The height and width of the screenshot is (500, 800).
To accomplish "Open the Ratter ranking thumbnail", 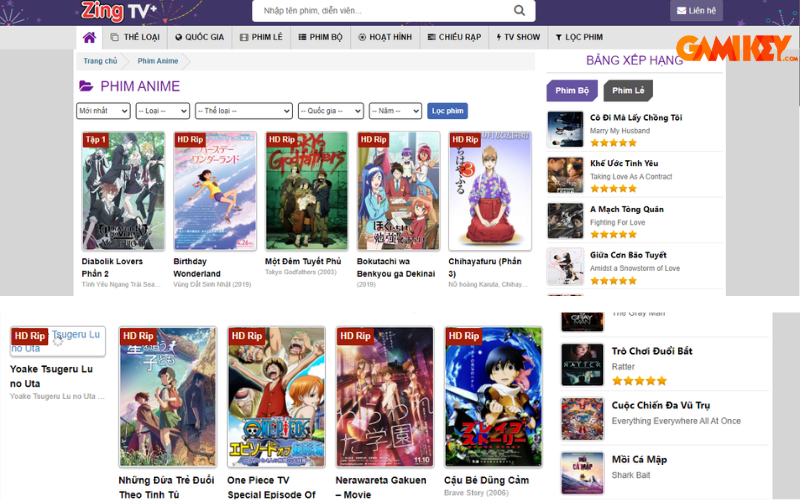I will (x=582, y=365).
